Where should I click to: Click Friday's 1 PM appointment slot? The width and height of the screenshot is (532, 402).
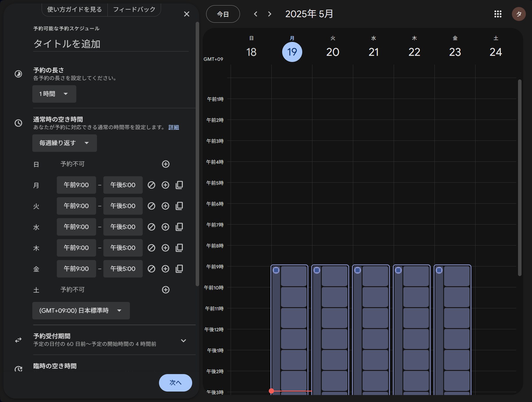coord(457,360)
